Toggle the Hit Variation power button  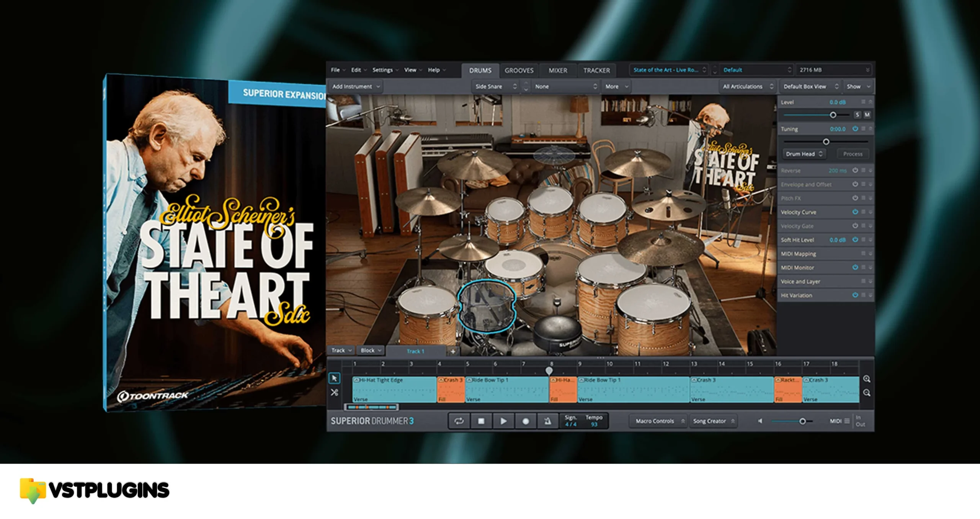point(855,295)
